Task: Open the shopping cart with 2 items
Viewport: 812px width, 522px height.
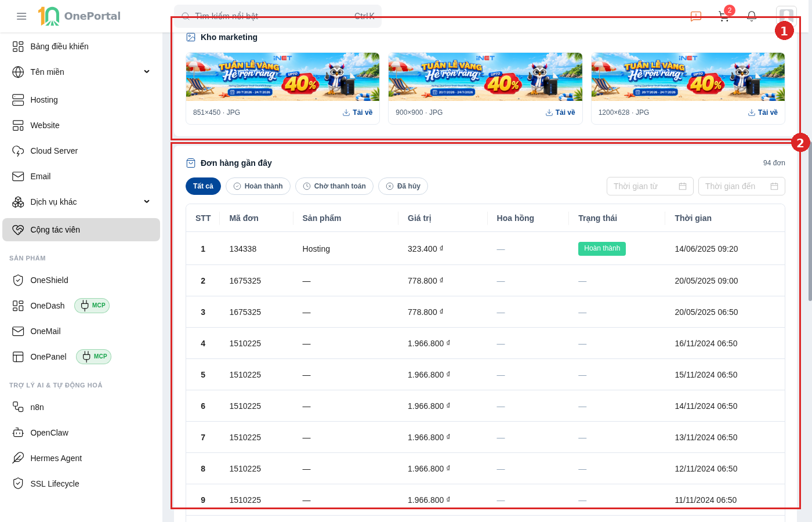Action: pos(724,16)
